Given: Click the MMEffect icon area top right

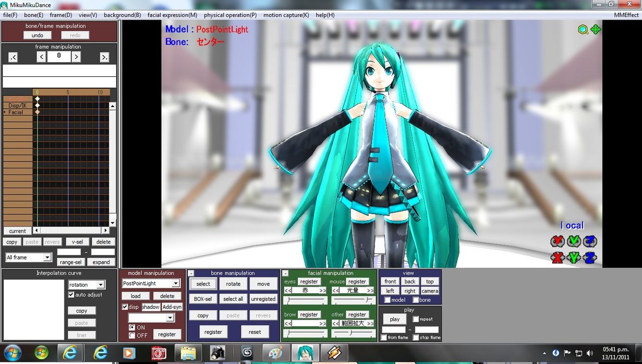Looking at the screenshot, I should pos(628,15).
